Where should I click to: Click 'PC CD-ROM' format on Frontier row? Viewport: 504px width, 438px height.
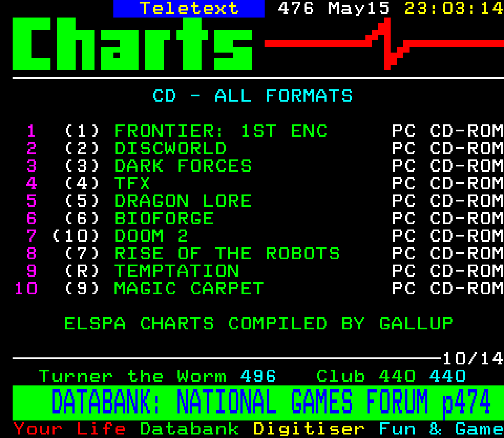[x=448, y=131]
